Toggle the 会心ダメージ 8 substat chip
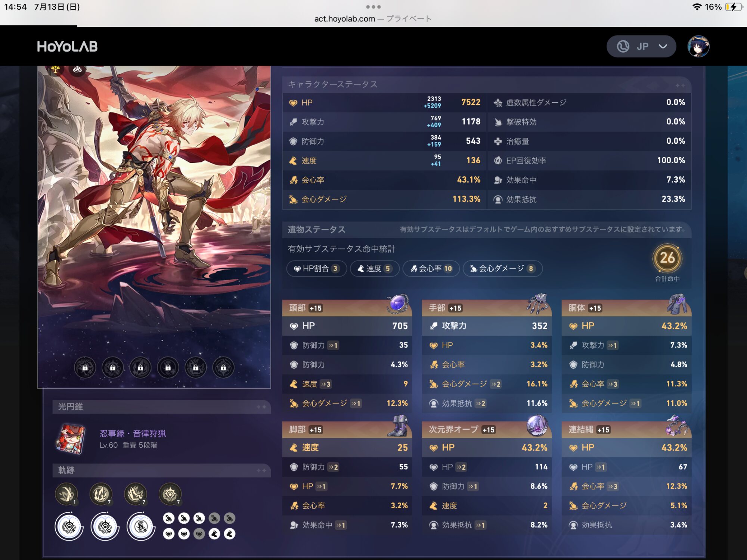The width and height of the screenshot is (747, 560). click(x=502, y=268)
